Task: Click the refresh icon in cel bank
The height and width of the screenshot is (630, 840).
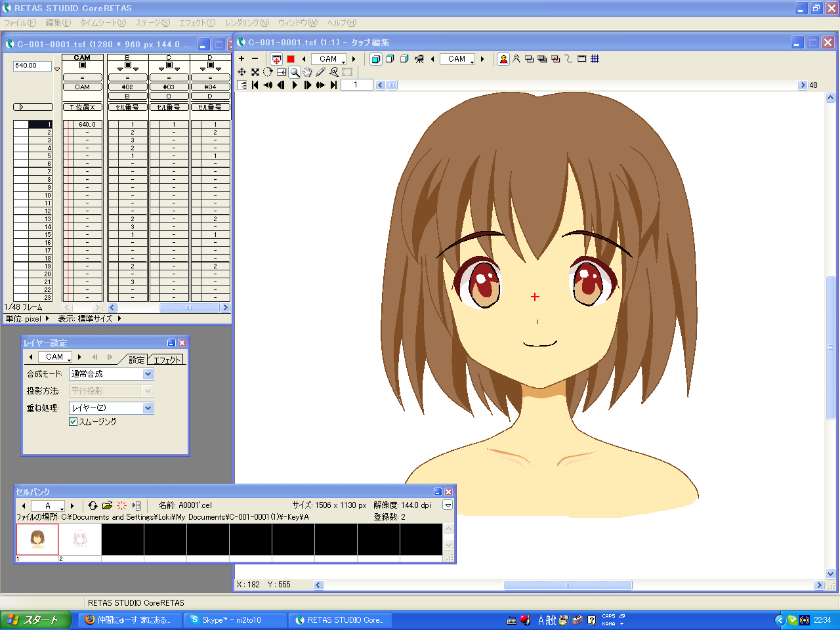Action: (93, 505)
